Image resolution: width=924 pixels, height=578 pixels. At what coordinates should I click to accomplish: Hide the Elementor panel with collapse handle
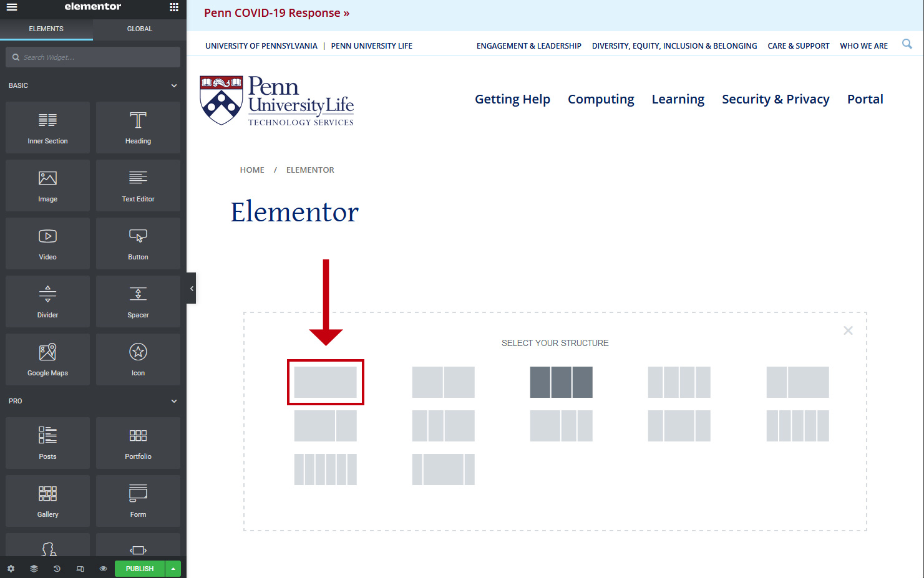coord(191,288)
